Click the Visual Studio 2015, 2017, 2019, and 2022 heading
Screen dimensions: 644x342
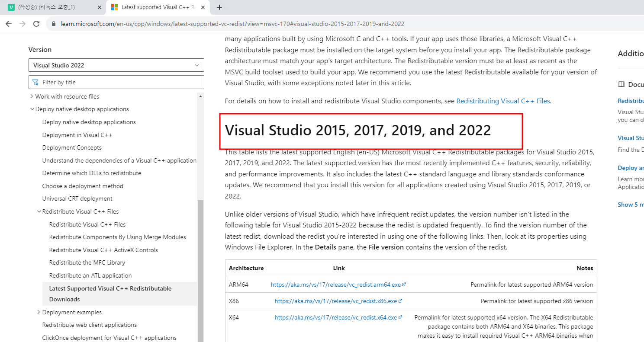click(358, 130)
